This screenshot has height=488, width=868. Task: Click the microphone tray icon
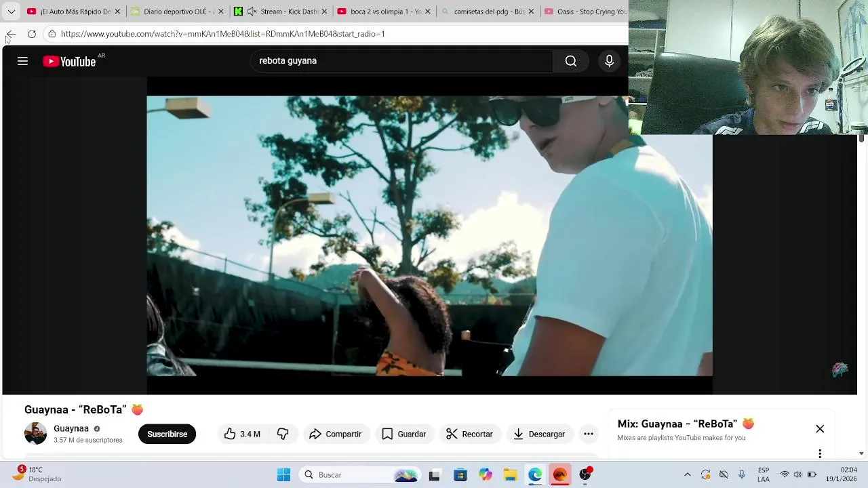[742, 474]
